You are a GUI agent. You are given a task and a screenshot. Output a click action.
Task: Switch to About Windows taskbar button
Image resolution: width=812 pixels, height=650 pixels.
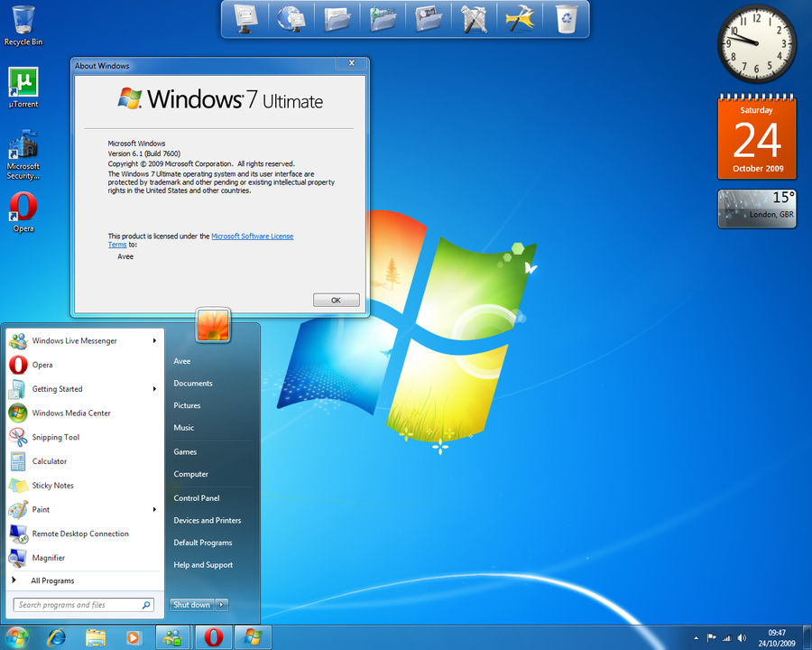click(x=254, y=637)
